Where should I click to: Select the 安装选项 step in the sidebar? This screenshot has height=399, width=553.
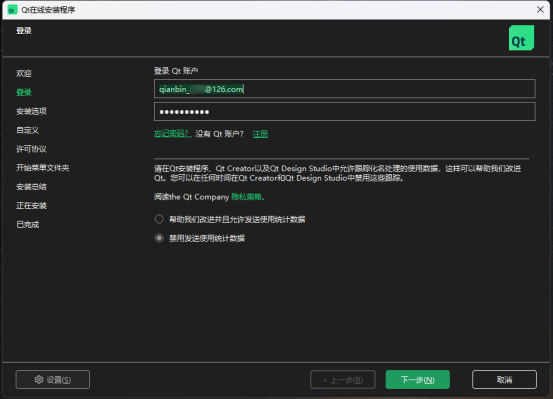(x=31, y=111)
